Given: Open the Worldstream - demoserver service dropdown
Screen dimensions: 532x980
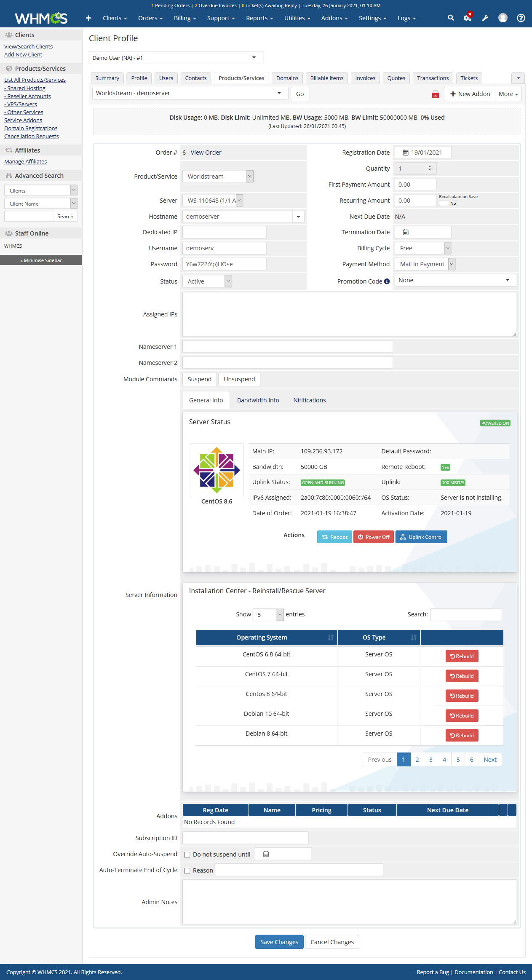Looking at the screenshot, I should tap(190, 93).
